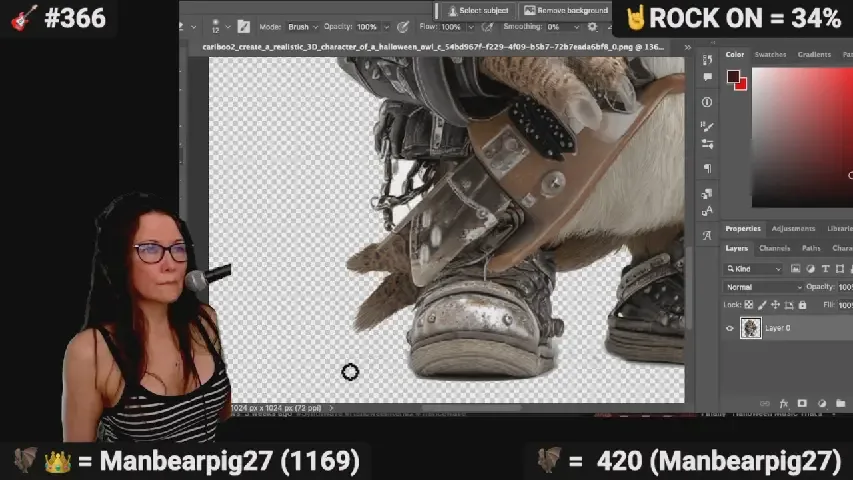Switch to the Channels tab
The width and height of the screenshot is (853, 480).
click(774, 248)
